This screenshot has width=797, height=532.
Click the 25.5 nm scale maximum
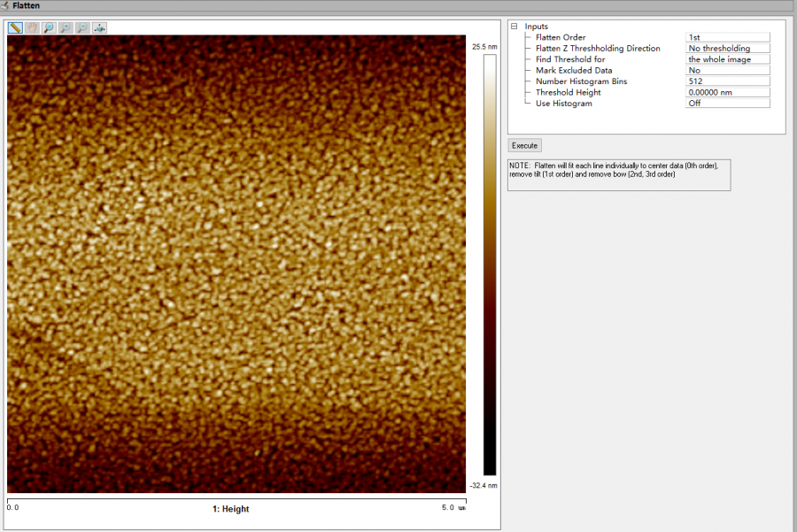point(484,47)
